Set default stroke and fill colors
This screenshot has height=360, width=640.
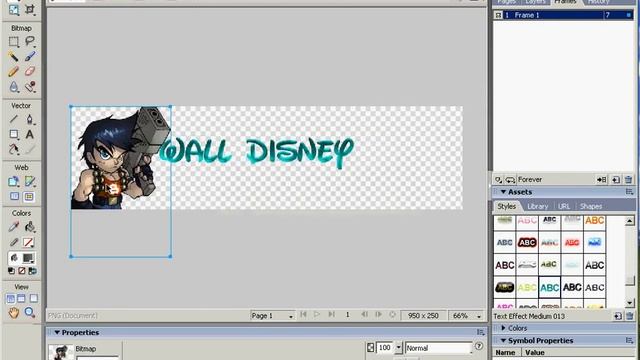coord(11,271)
